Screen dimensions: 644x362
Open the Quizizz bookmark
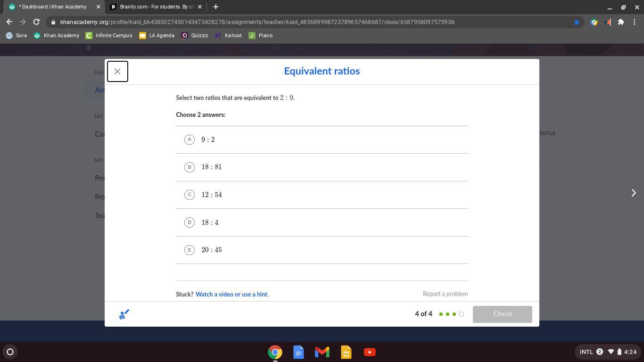[x=194, y=36]
